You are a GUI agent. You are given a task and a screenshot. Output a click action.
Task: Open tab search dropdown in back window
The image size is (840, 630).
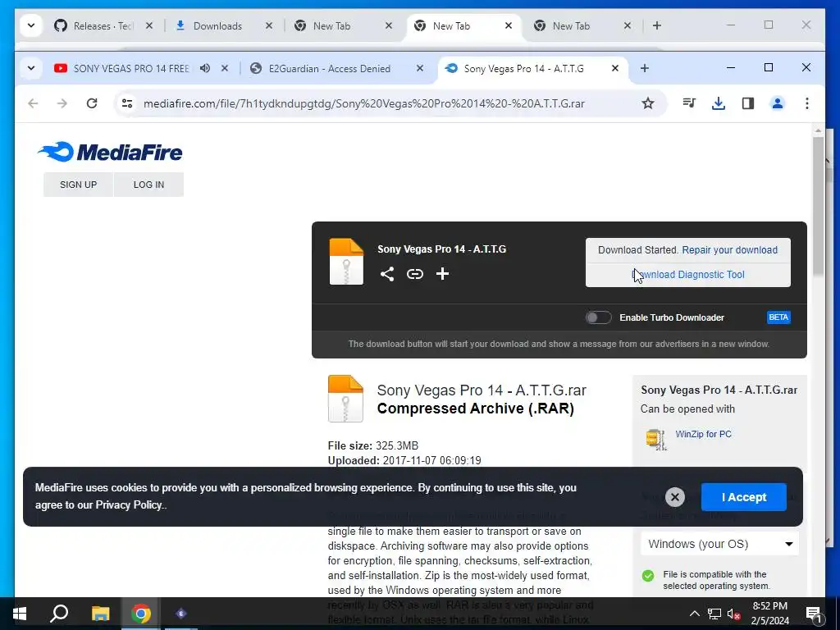click(31, 25)
